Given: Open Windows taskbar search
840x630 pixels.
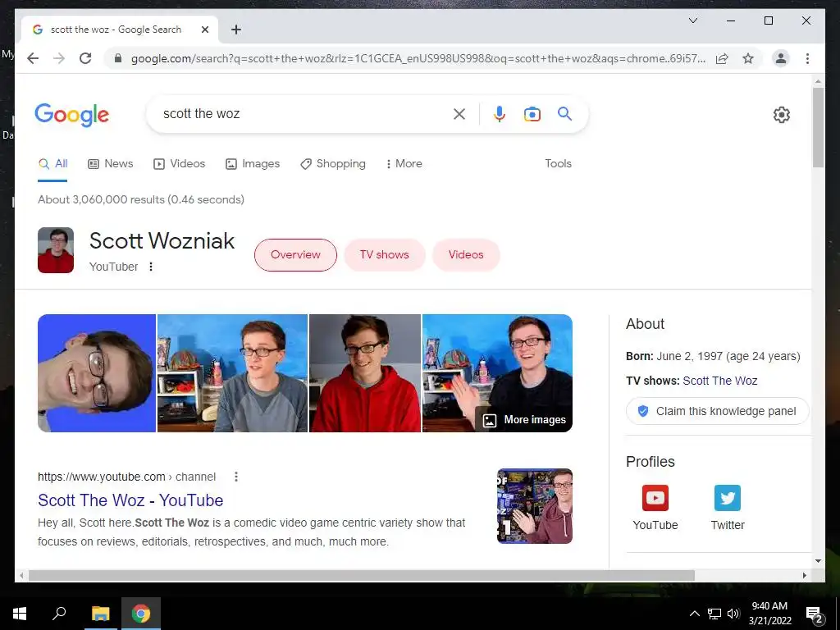Looking at the screenshot, I should coord(59,613).
